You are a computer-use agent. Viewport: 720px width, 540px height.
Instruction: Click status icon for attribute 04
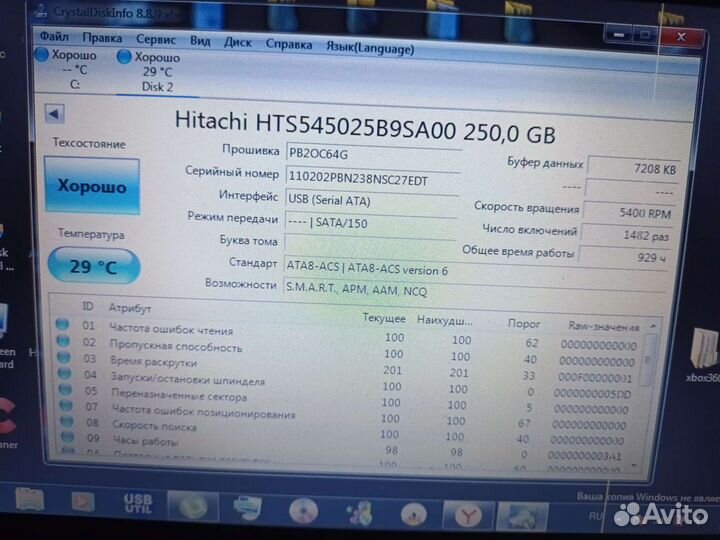(65, 373)
